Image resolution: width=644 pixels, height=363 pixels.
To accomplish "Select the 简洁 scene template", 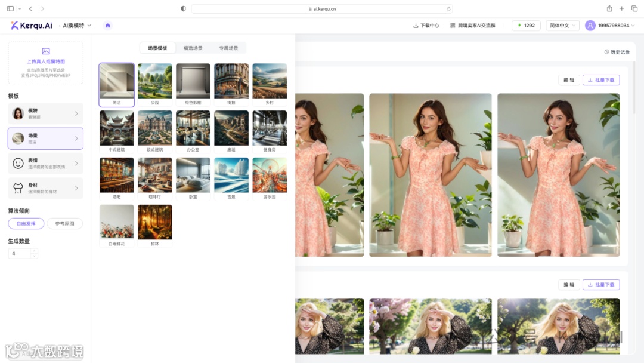I will tap(117, 85).
